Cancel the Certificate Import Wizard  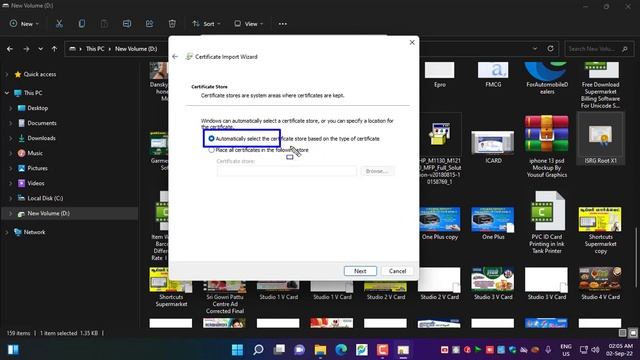coord(397,271)
